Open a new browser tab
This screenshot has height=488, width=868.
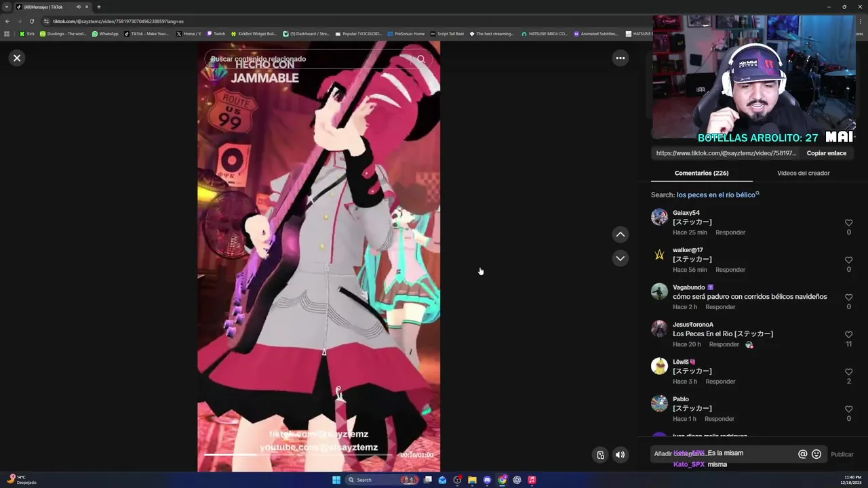(x=99, y=7)
